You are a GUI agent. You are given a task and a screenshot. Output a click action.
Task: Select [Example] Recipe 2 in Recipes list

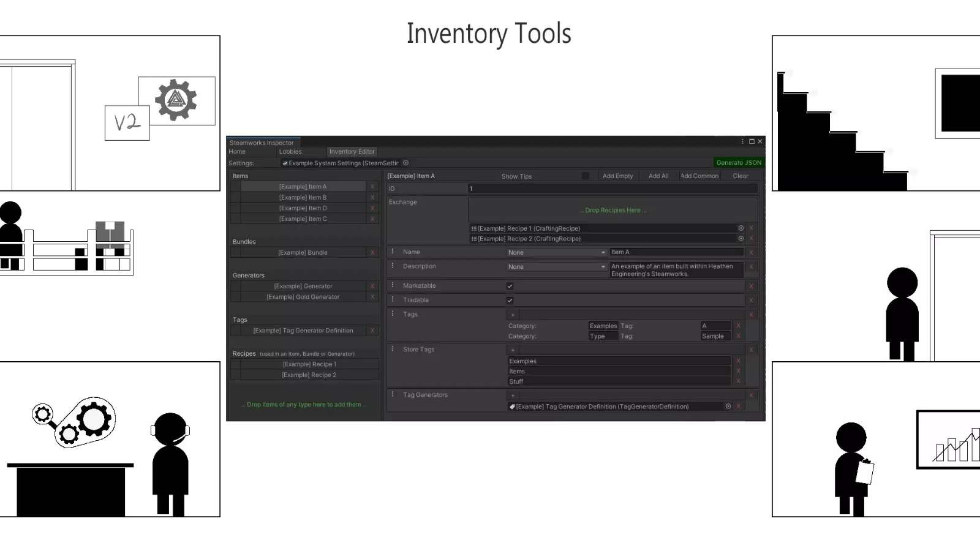click(309, 375)
